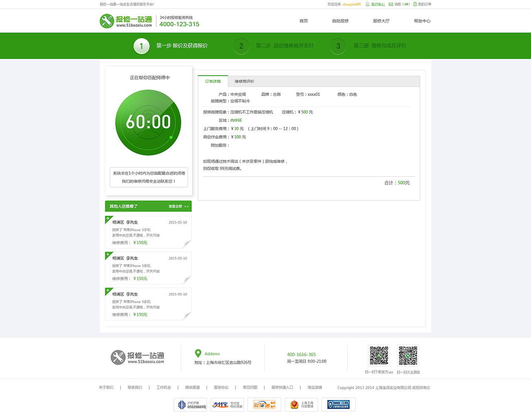Click the step 2 circle
Image resolution: width=531 pixels, height=420 pixels.
tap(241, 46)
